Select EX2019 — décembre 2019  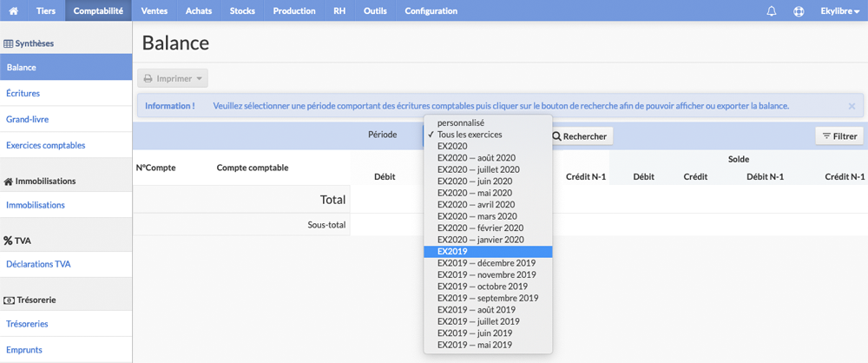pyautogui.click(x=488, y=262)
